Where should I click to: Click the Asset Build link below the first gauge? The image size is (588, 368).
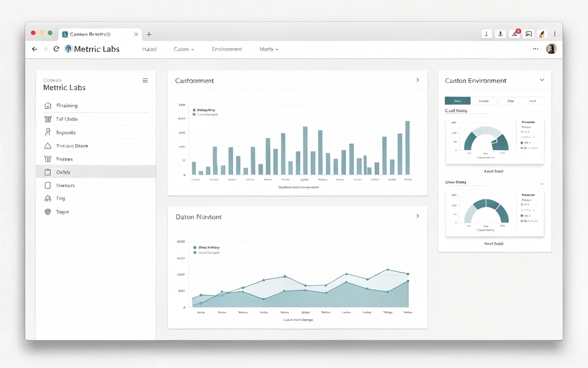pos(494,171)
